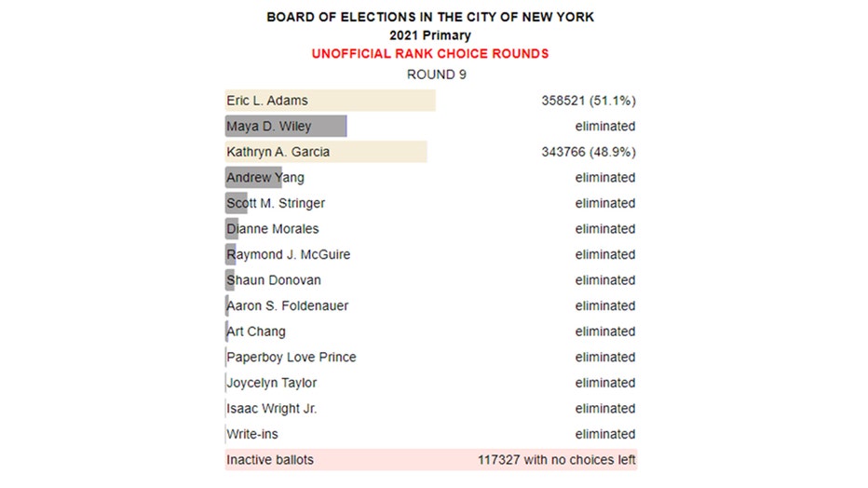Select Adams' 358521 (51.1%) vote total
This screenshot has width=868, height=488.
[x=589, y=101]
